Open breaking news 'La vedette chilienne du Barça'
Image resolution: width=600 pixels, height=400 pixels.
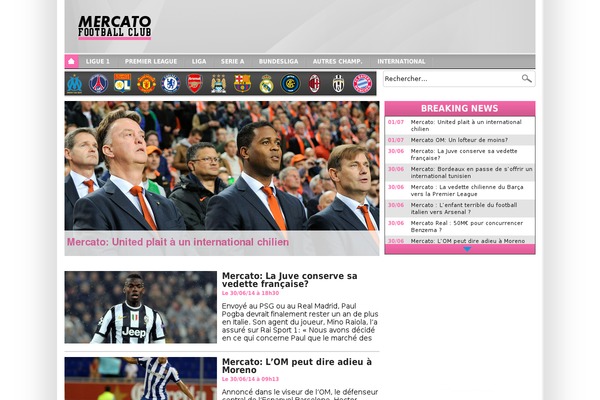(467, 190)
